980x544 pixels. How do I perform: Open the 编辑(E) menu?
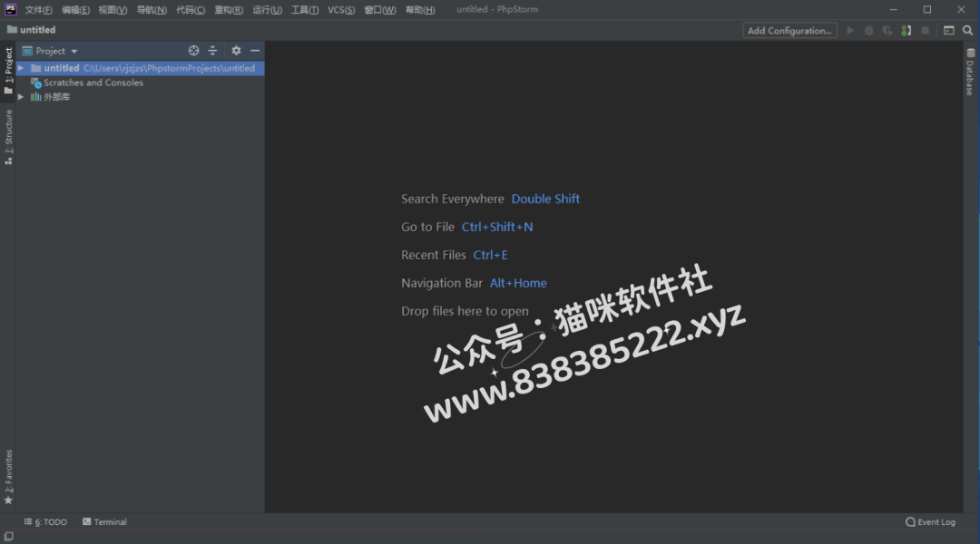coord(75,9)
